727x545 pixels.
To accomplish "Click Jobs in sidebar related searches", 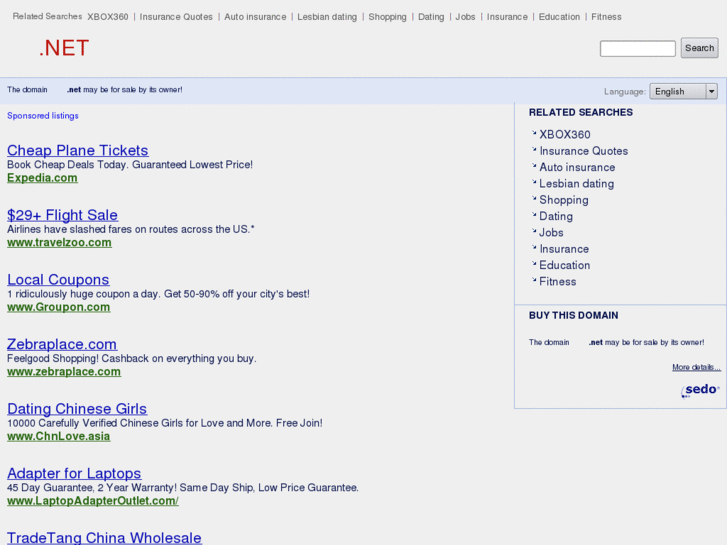I will point(551,232).
